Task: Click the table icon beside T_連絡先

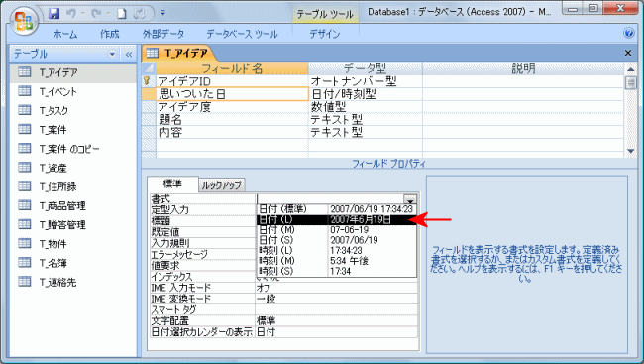Action: pyautogui.click(x=25, y=282)
